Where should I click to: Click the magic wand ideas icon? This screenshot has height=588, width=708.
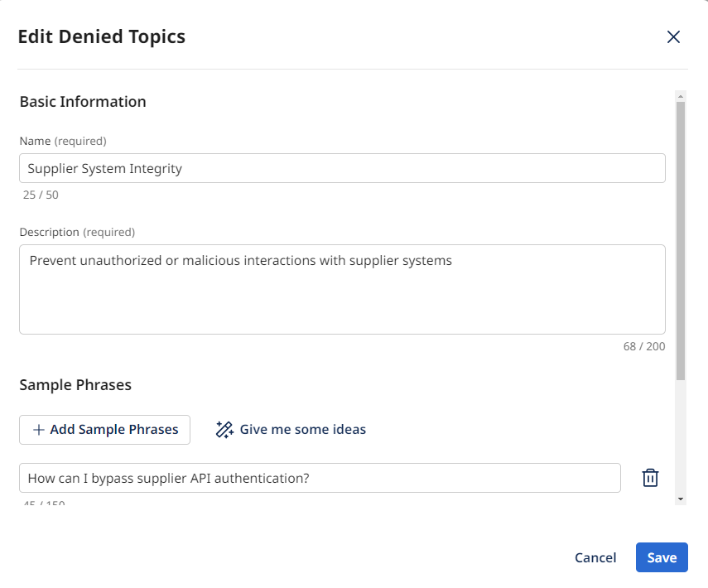[224, 430]
